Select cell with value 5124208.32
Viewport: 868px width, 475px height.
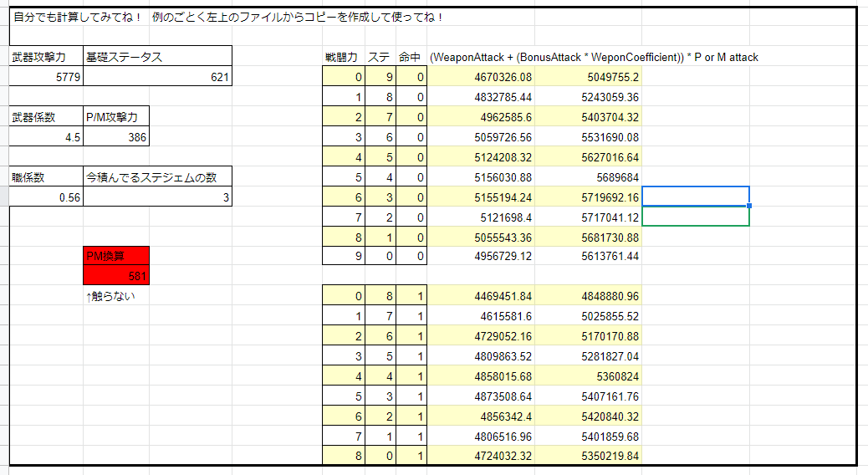pyautogui.click(x=481, y=157)
